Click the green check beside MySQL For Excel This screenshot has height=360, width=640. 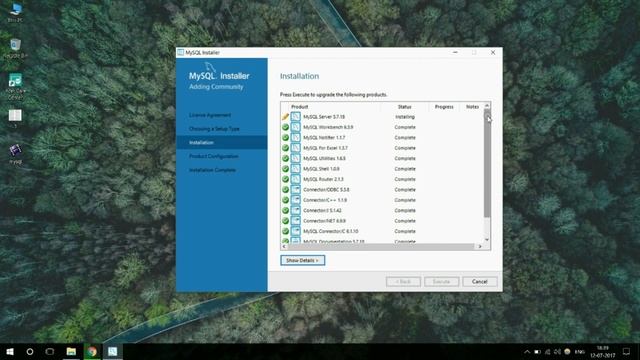click(285, 148)
